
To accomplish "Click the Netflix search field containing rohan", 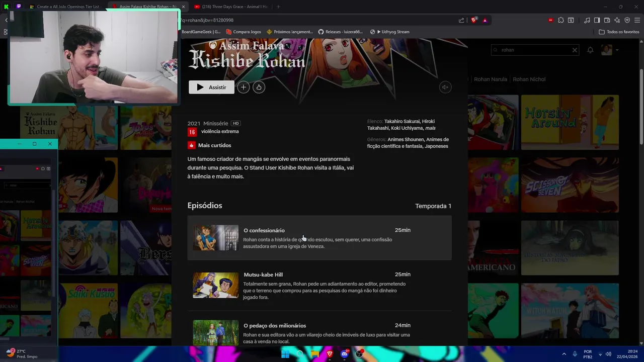I will pos(534,50).
